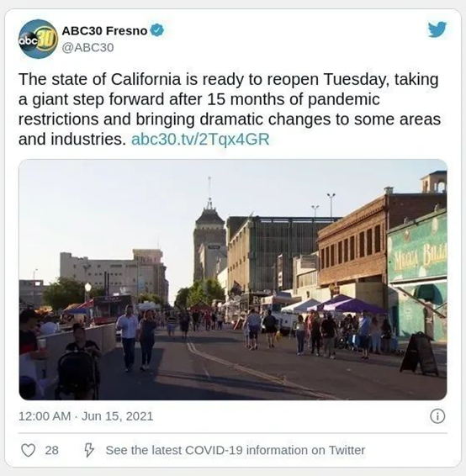Open the 12:00 AM timestamp
Image resolution: width=466 pixels, height=476 pixels.
point(45,416)
